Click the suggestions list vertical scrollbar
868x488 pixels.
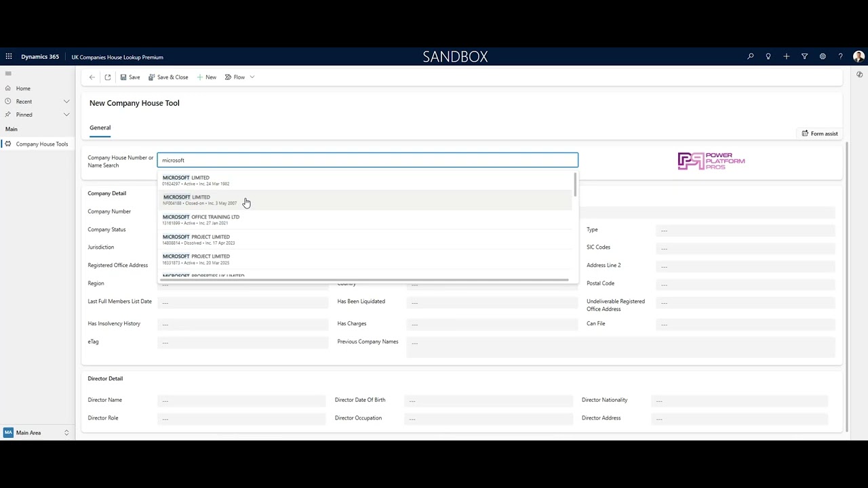(575, 185)
